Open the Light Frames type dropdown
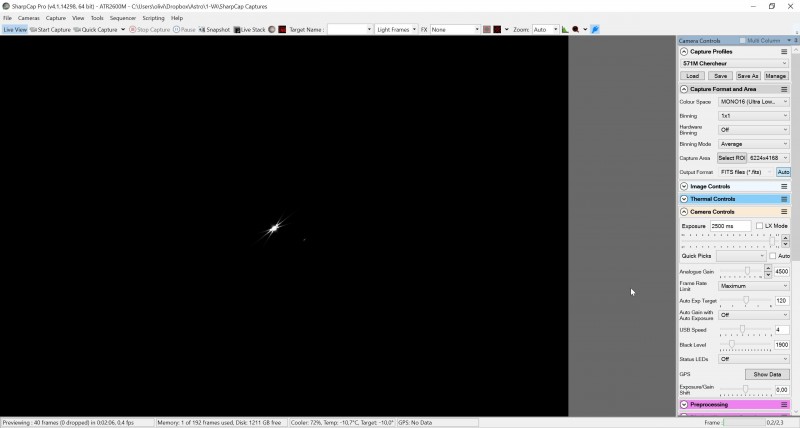The width and height of the screenshot is (800, 428). (396, 30)
